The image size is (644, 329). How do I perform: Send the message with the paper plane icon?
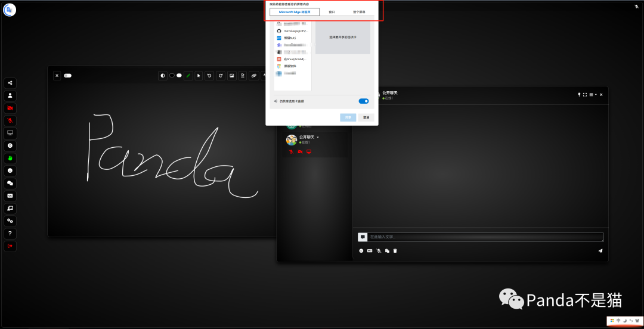coord(600,250)
